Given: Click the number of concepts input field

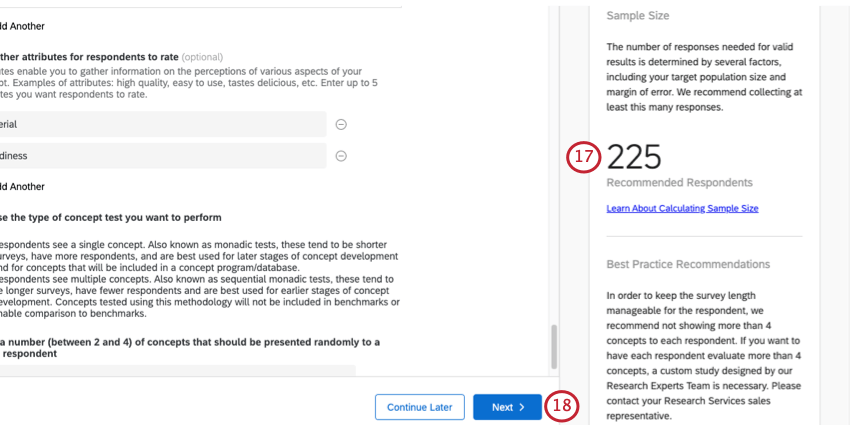Looking at the screenshot, I should (175, 371).
